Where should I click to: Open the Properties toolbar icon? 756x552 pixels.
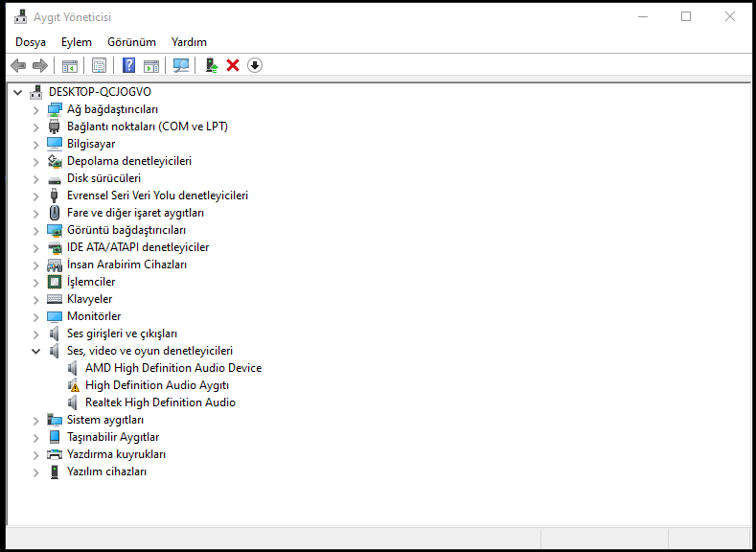click(x=100, y=65)
